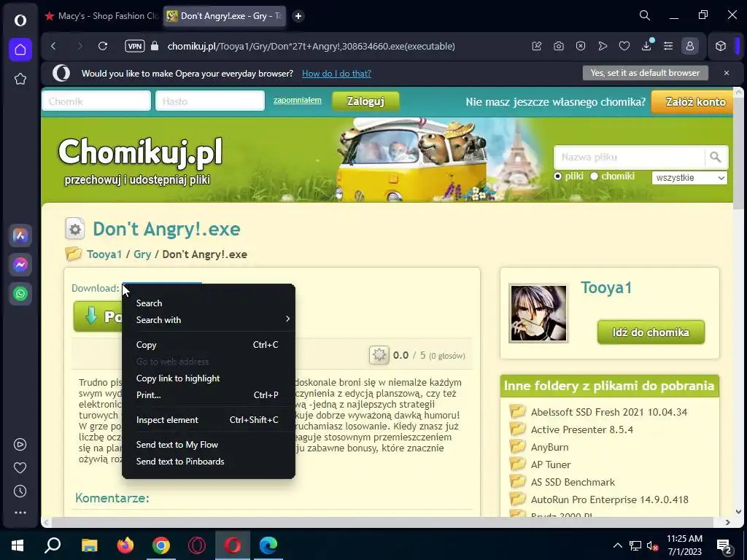747x560 pixels.
Task: Open Gry breadcrumb link
Action: (x=142, y=254)
